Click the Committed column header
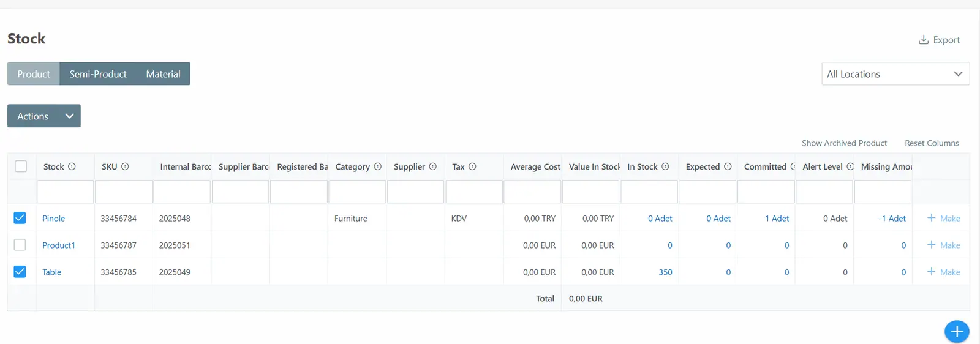The height and width of the screenshot is (344, 980). click(x=765, y=166)
